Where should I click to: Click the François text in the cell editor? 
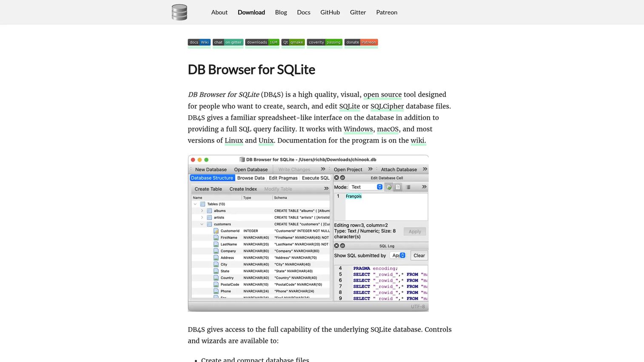[x=353, y=196]
